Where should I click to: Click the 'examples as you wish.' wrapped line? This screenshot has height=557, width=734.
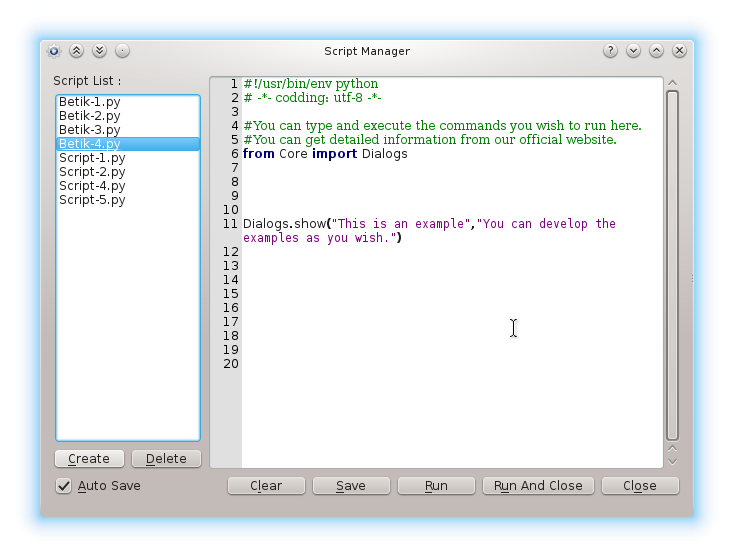pyautogui.click(x=322, y=238)
